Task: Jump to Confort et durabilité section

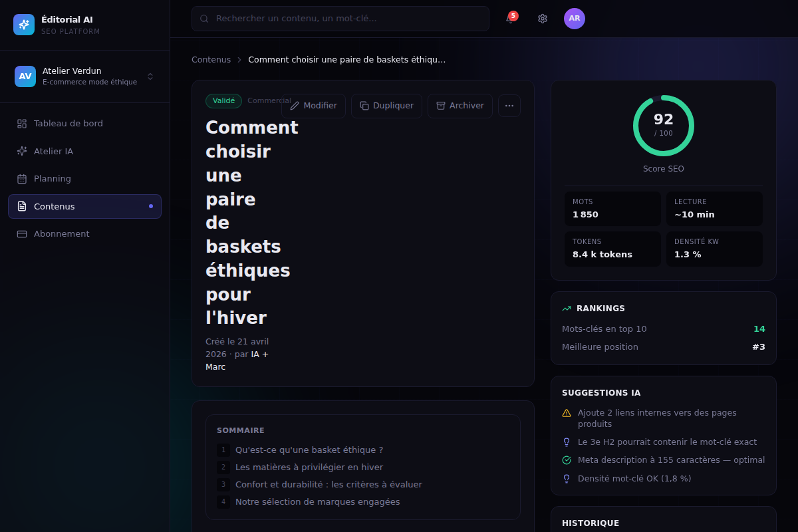Action: pyautogui.click(x=329, y=485)
